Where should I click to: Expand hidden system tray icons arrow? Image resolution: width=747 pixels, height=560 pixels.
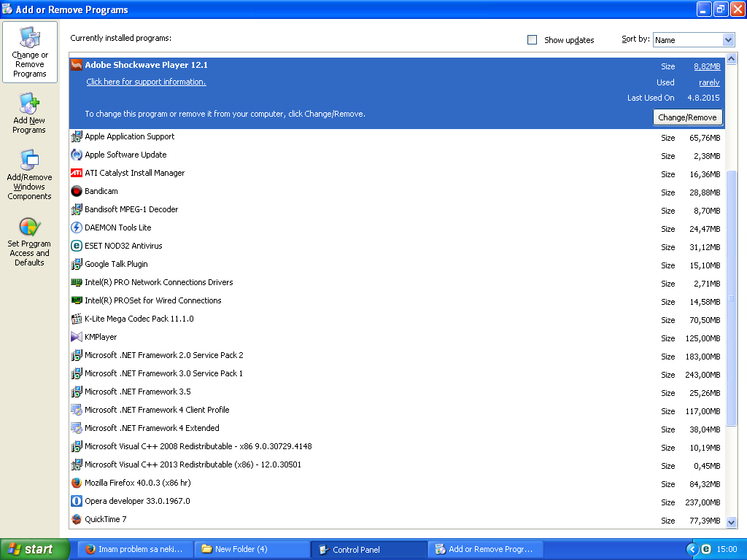(x=692, y=550)
